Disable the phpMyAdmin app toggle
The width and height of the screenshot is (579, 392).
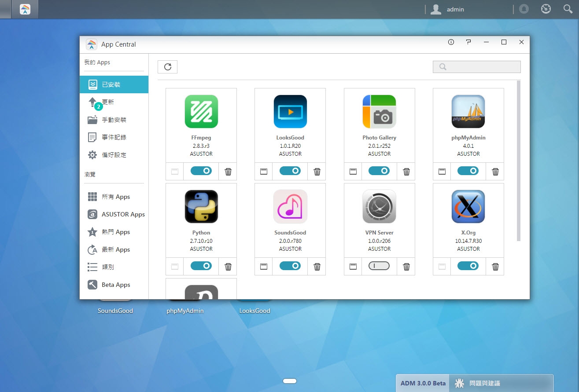(468, 171)
